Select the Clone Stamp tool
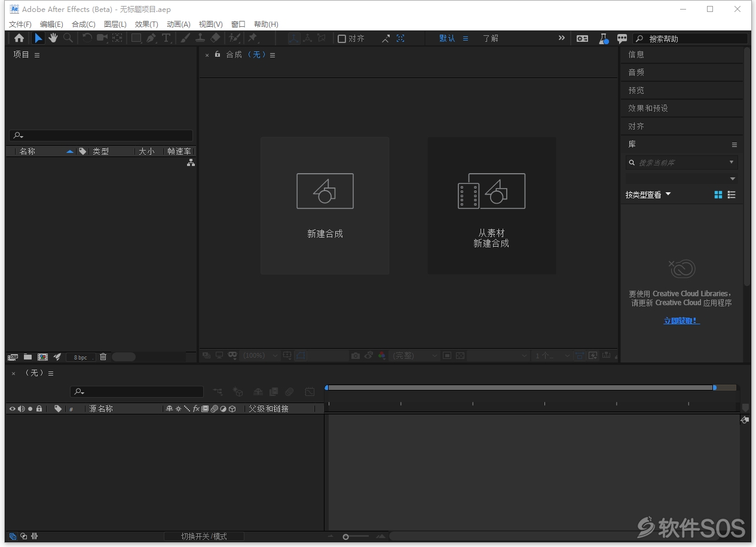The image size is (756, 547). pyautogui.click(x=200, y=38)
